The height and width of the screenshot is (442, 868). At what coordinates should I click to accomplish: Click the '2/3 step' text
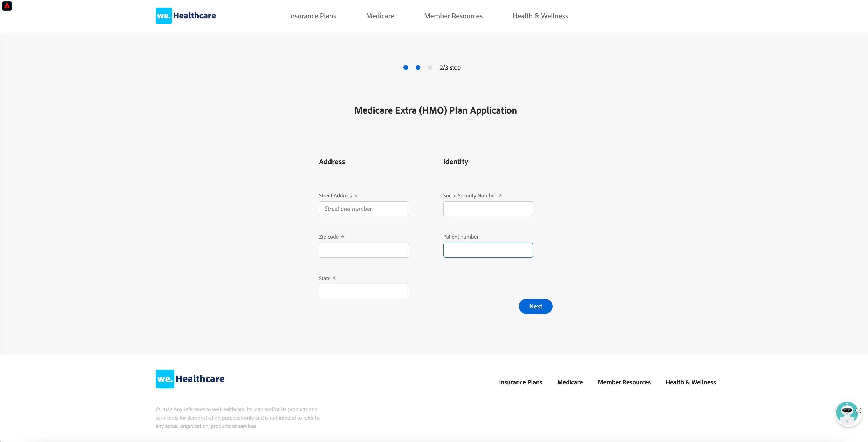point(450,68)
